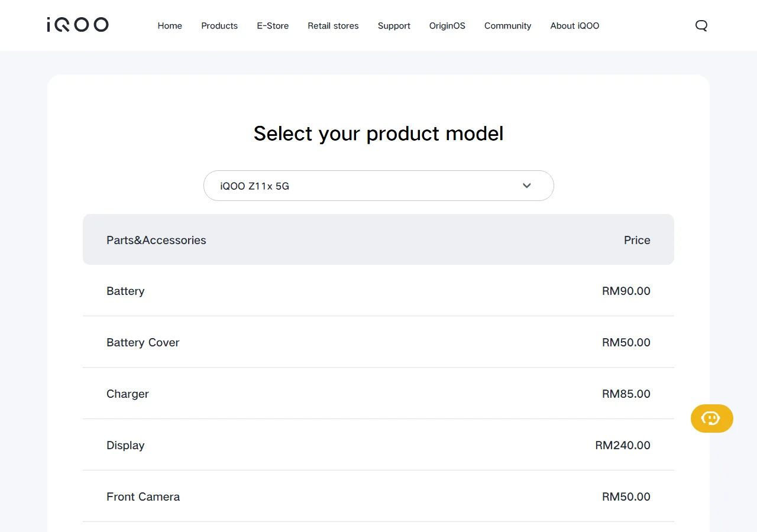Image resolution: width=757 pixels, height=532 pixels.
Task: Open the About iQOO link
Action: coord(575,25)
